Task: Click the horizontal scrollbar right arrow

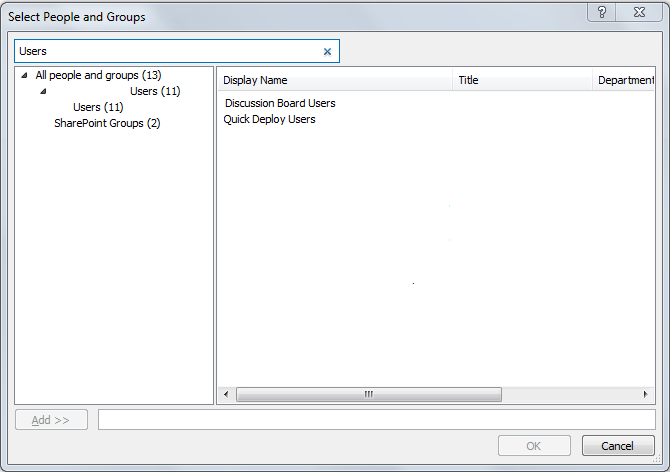Action: click(x=648, y=394)
